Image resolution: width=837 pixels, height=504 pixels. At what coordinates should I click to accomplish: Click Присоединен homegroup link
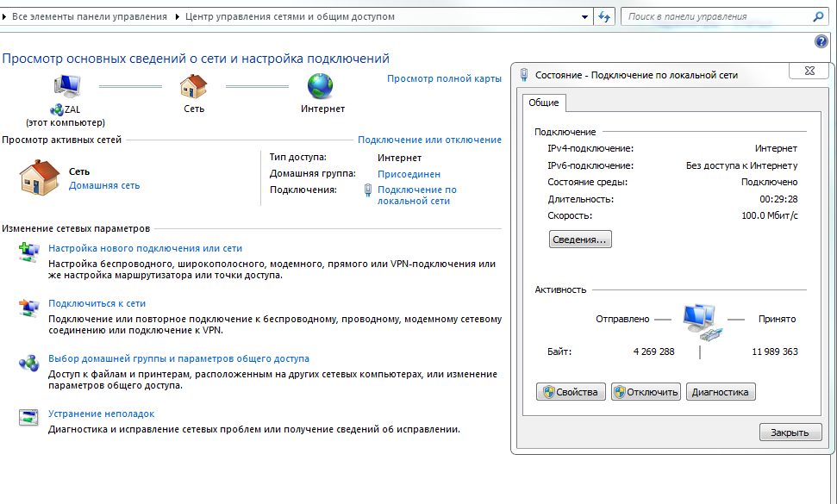pos(409,174)
